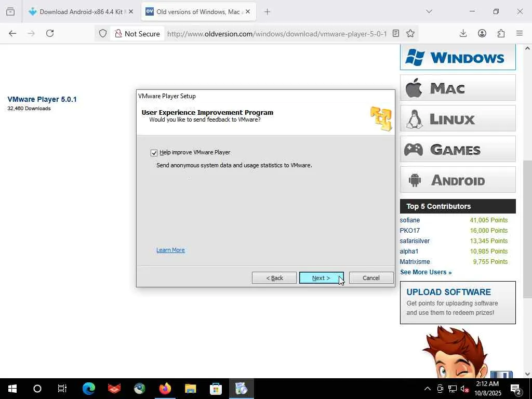
Task: Open a new browser tab
Action: coord(268,11)
